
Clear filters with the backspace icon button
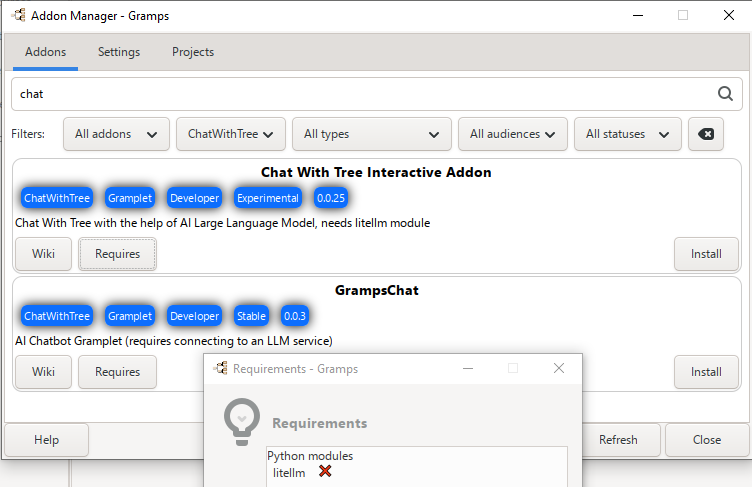pyautogui.click(x=705, y=134)
